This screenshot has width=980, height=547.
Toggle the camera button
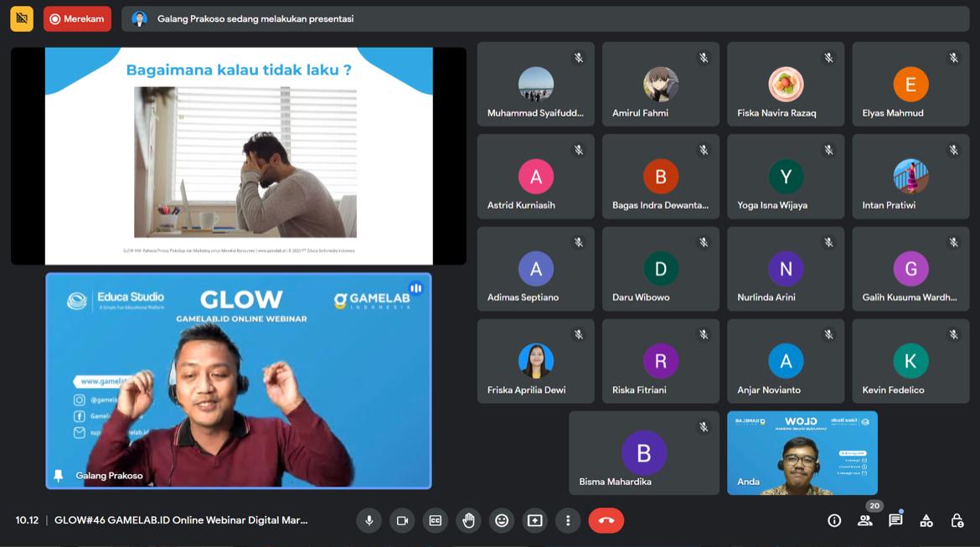403,521
